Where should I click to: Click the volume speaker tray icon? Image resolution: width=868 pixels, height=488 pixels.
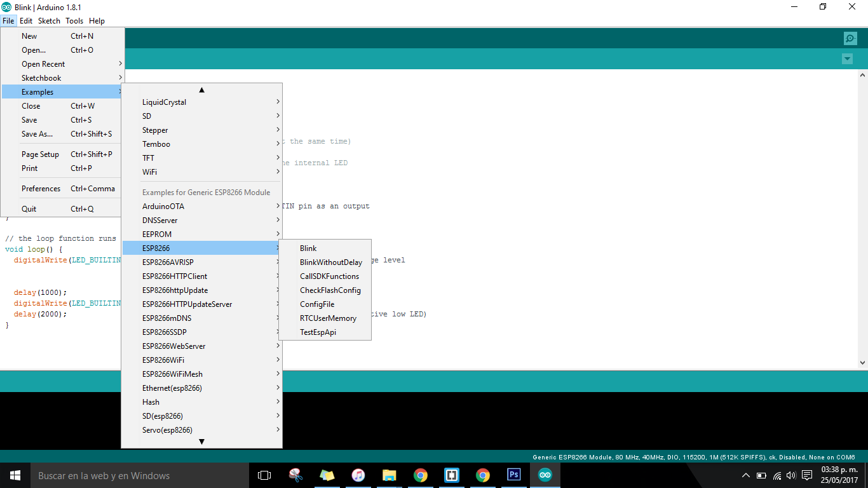pos(791,475)
